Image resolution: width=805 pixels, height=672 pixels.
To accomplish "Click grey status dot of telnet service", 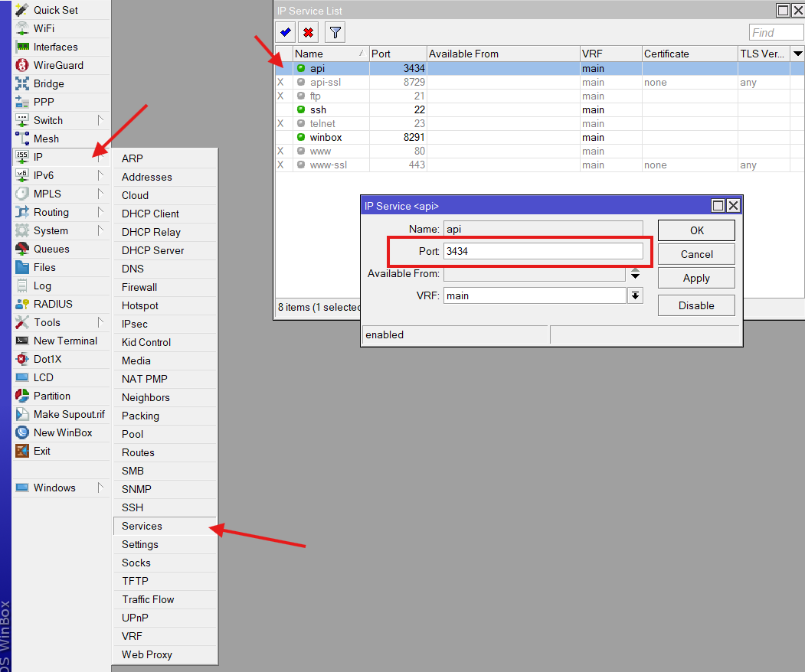I will [301, 123].
